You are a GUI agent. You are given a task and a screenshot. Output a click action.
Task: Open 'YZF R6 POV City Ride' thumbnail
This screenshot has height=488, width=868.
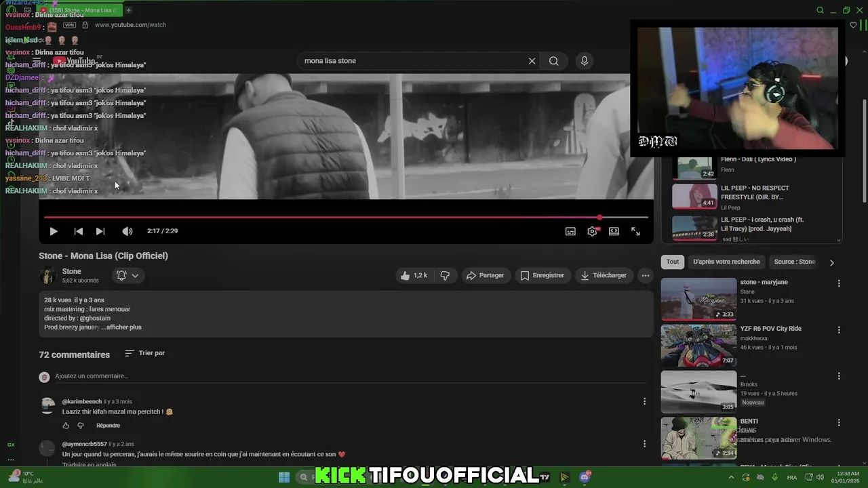click(x=698, y=345)
